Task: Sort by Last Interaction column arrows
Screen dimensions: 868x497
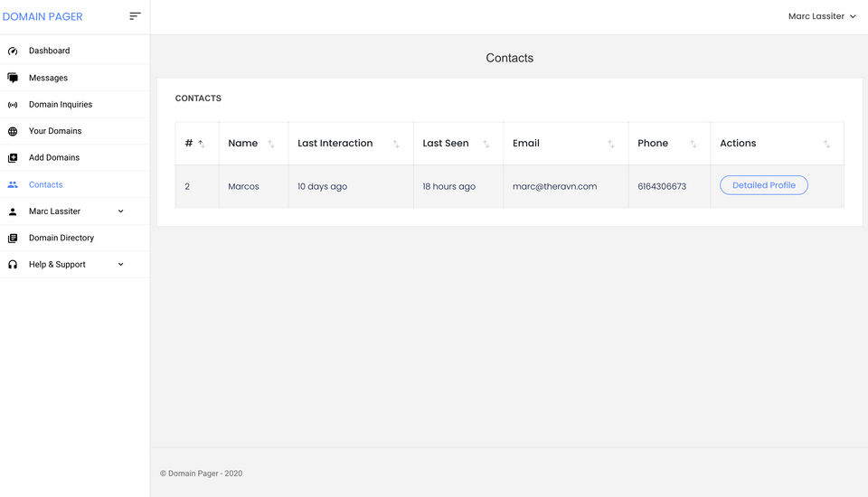Action: (396, 144)
